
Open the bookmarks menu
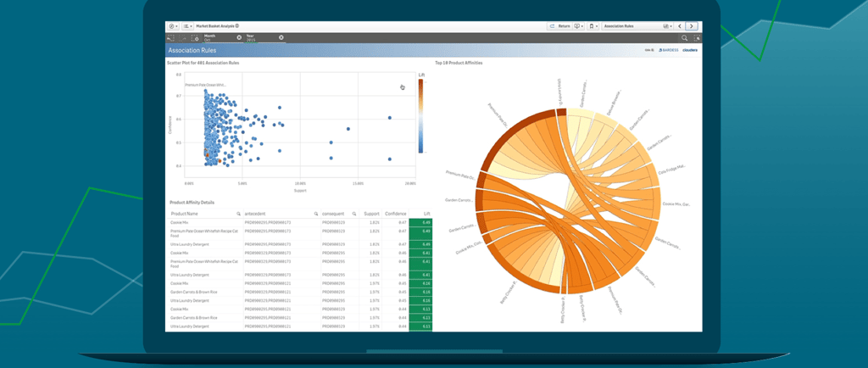point(593,26)
